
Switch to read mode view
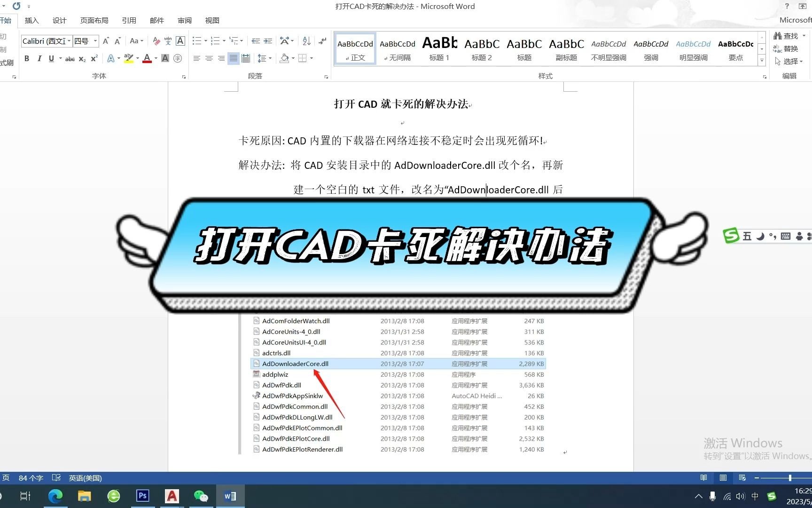tap(703, 478)
